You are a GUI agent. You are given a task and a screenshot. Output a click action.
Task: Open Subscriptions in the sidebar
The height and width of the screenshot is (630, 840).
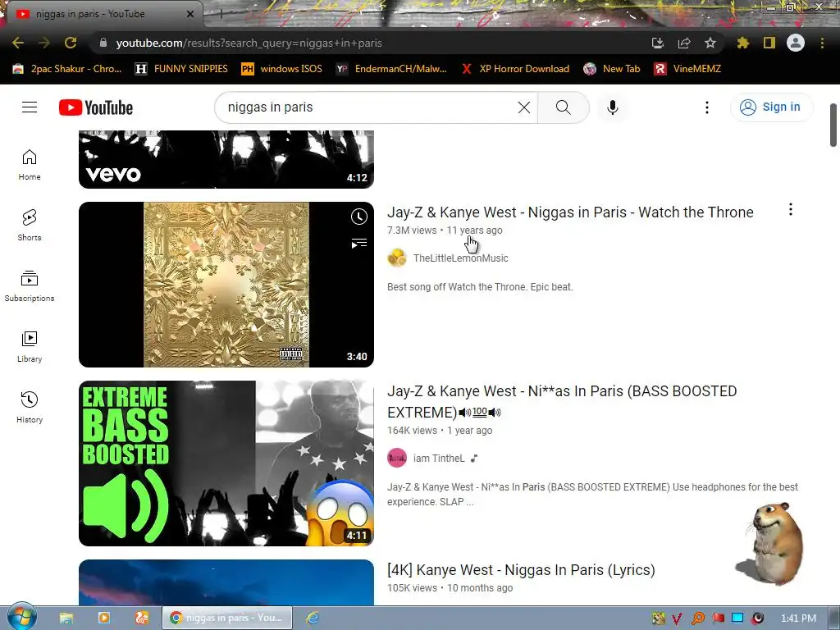[30, 286]
